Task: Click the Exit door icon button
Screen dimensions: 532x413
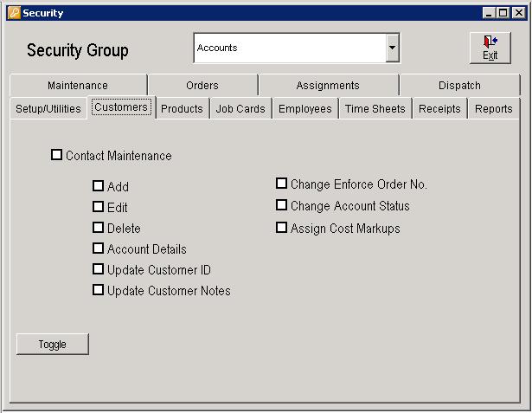Action: (x=490, y=48)
